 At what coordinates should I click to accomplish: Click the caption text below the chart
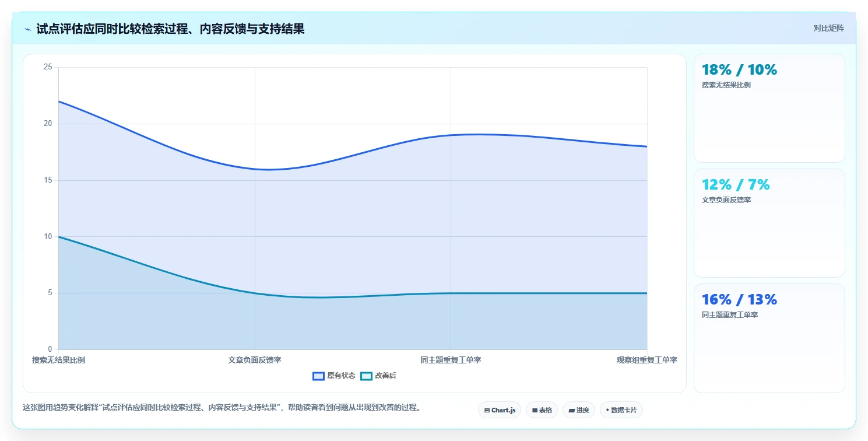click(x=222, y=407)
